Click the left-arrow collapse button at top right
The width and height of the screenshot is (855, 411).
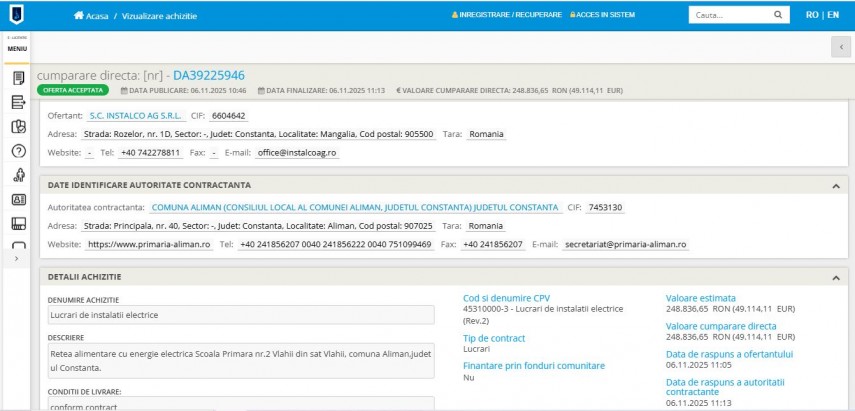(841, 47)
